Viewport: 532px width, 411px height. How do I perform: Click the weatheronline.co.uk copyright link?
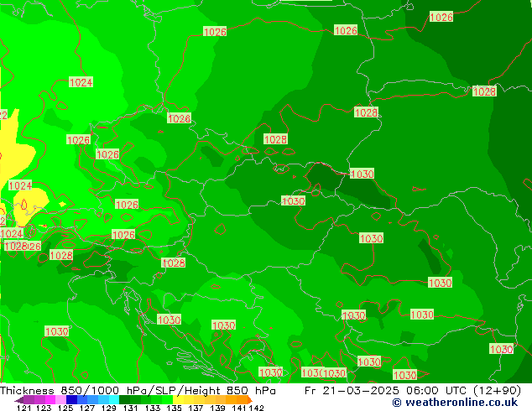(x=455, y=403)
